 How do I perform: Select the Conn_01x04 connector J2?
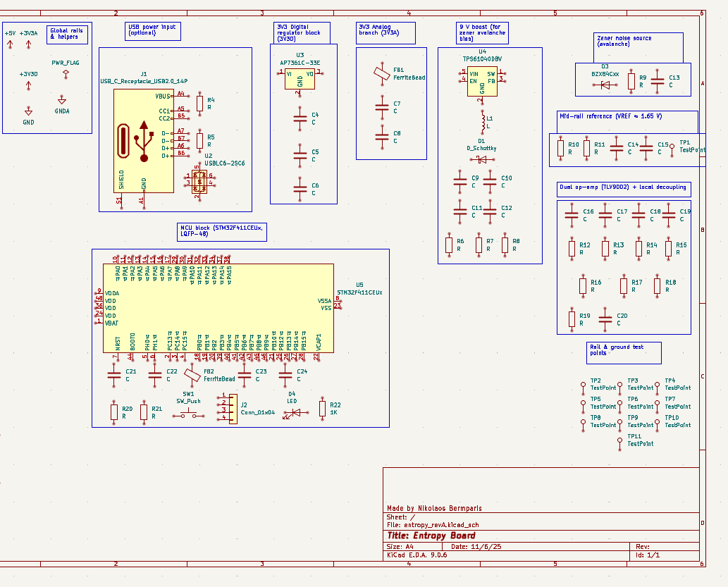[x=233, y=407]
